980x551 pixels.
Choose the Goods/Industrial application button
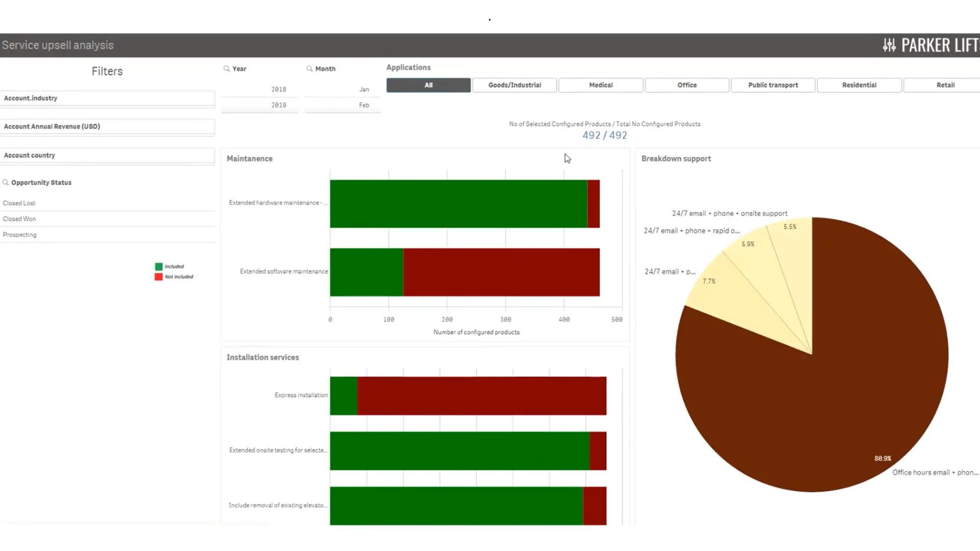point(514,85)
